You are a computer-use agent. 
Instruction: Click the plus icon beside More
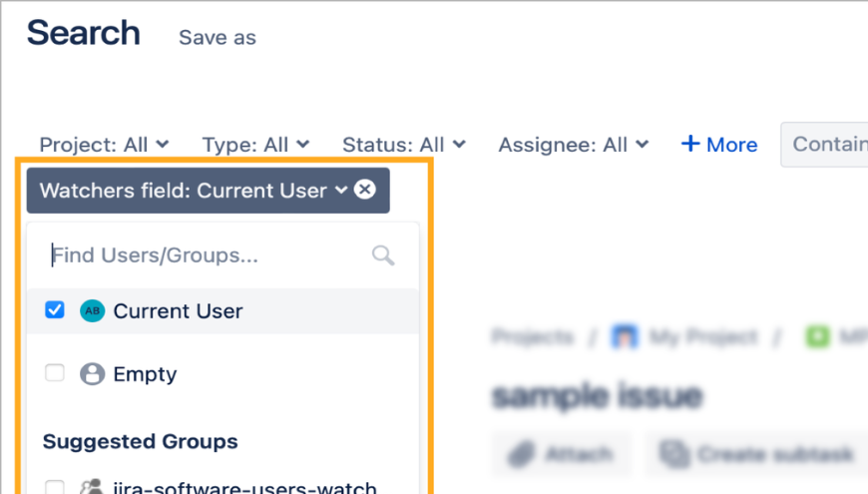point(690,145)
